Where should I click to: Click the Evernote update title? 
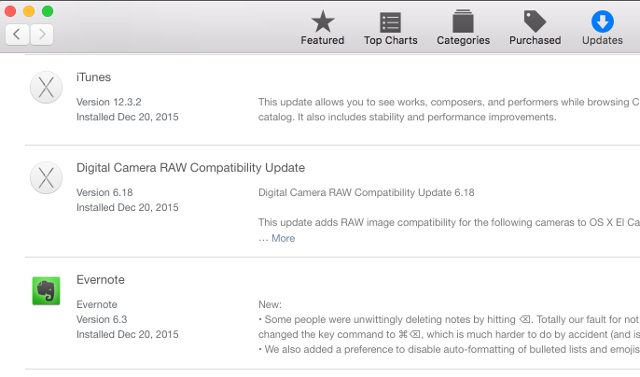pos(100,280)
